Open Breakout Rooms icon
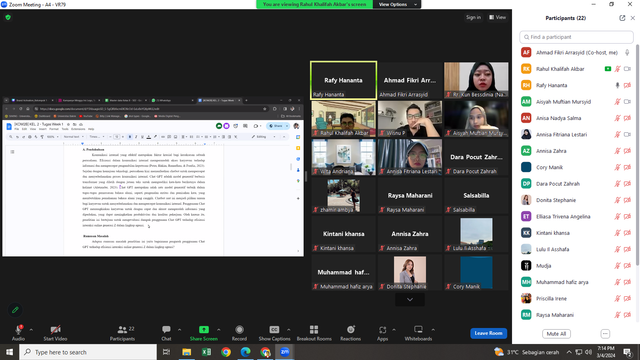The width and height of the screenshot is (640, 360). [x=314, y=329]
